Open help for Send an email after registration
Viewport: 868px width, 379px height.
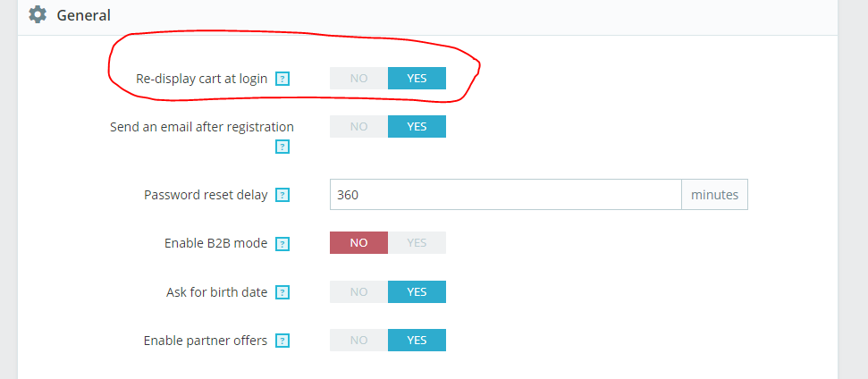[282, 147]
